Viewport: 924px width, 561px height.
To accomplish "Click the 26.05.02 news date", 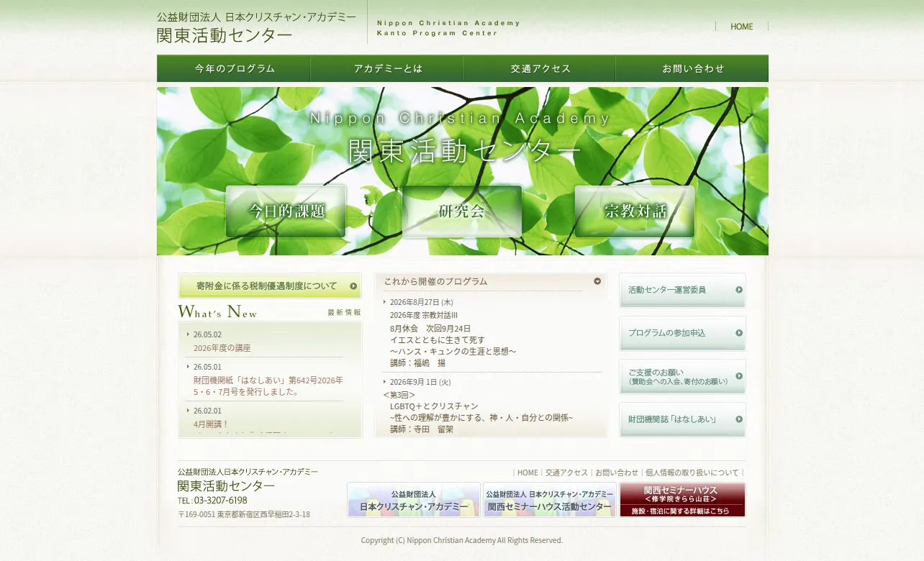I will pos(207,334).
